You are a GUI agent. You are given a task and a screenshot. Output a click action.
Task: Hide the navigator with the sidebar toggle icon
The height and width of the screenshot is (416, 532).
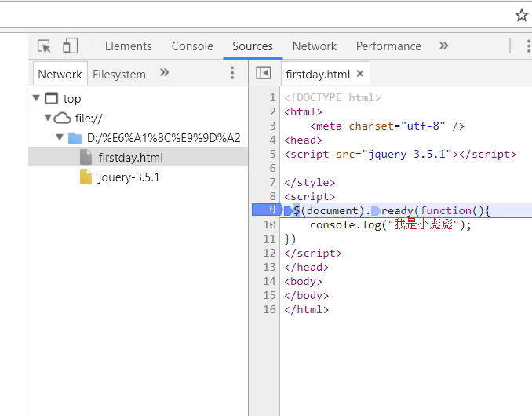(264, 73)
